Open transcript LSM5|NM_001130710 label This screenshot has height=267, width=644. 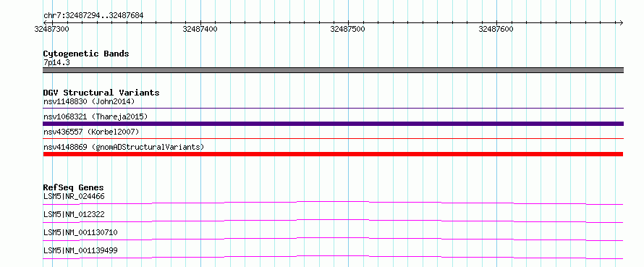tap(80, 232)
